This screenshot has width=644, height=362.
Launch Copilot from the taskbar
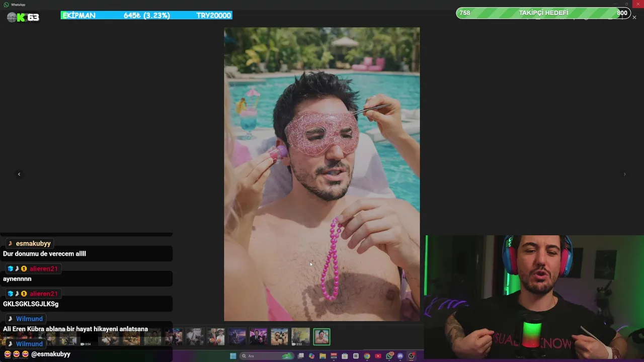point(311,356)
